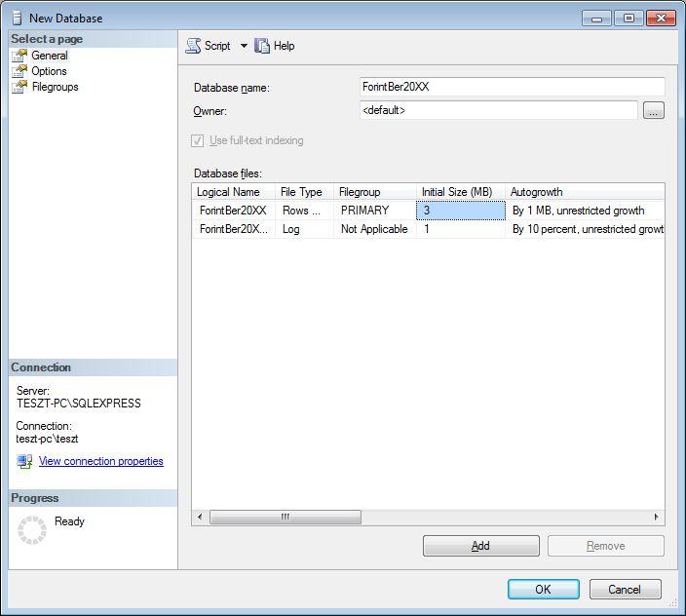Image resolution: width=686 pixels, height=616 pixels.
Task: Click the Initial Size (MB) column header
Action: point(460,192)
